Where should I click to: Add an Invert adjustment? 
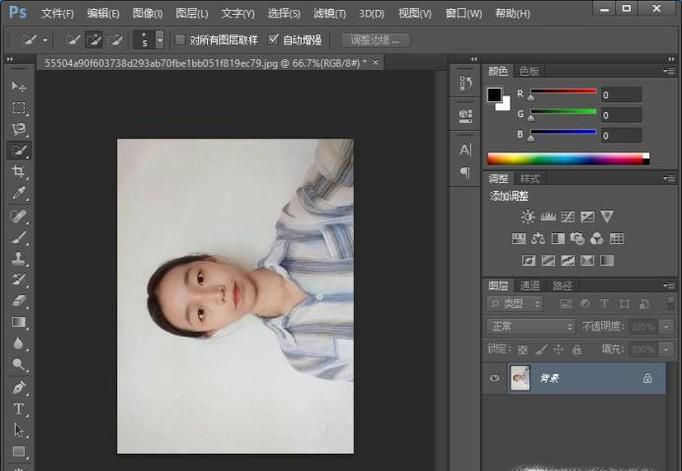pos(528,261)
